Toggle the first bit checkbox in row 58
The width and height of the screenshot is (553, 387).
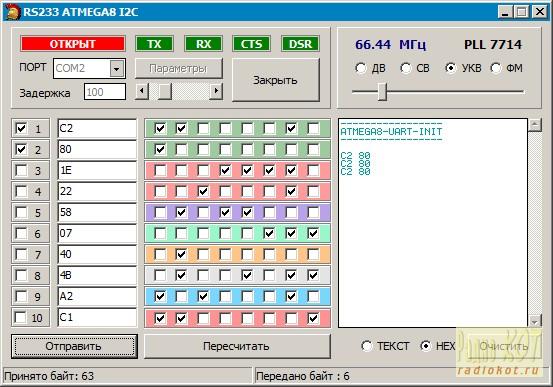160,212
